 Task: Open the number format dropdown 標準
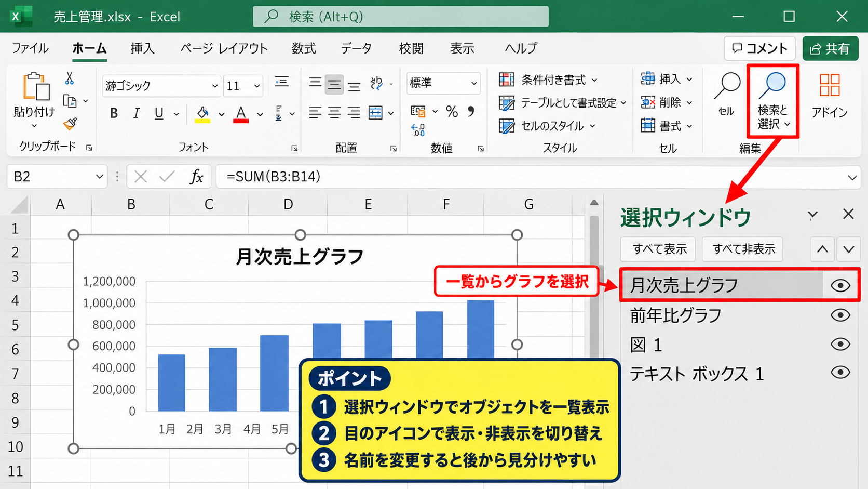pyautogui.click(x=474, y=83)
